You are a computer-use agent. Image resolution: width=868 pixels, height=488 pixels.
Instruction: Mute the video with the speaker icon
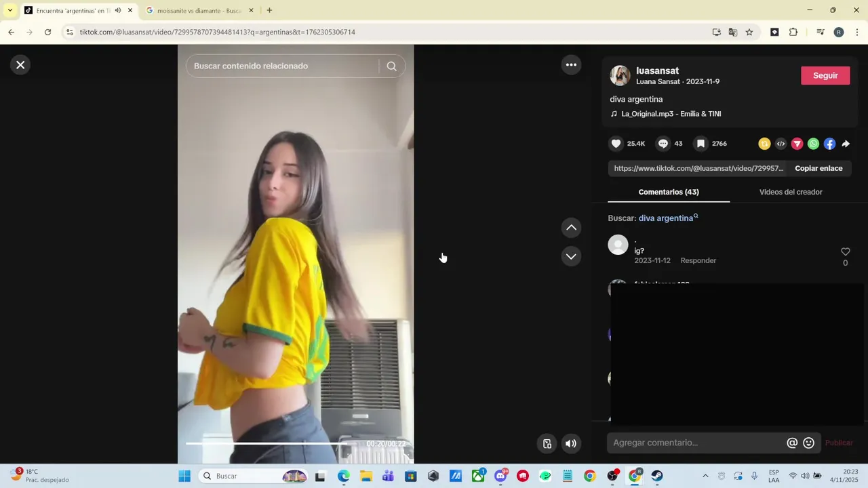[571, 443]
